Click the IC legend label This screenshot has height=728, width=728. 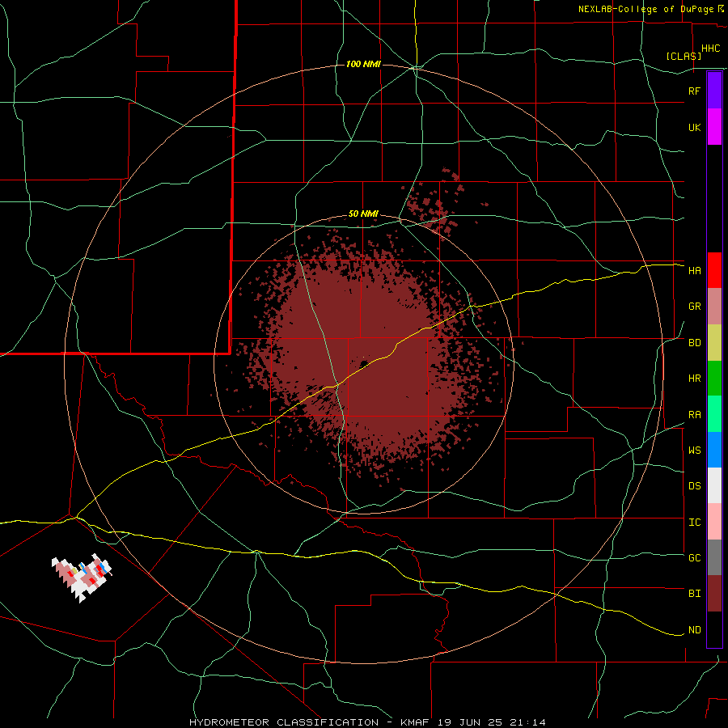click(x=695, y=523)
